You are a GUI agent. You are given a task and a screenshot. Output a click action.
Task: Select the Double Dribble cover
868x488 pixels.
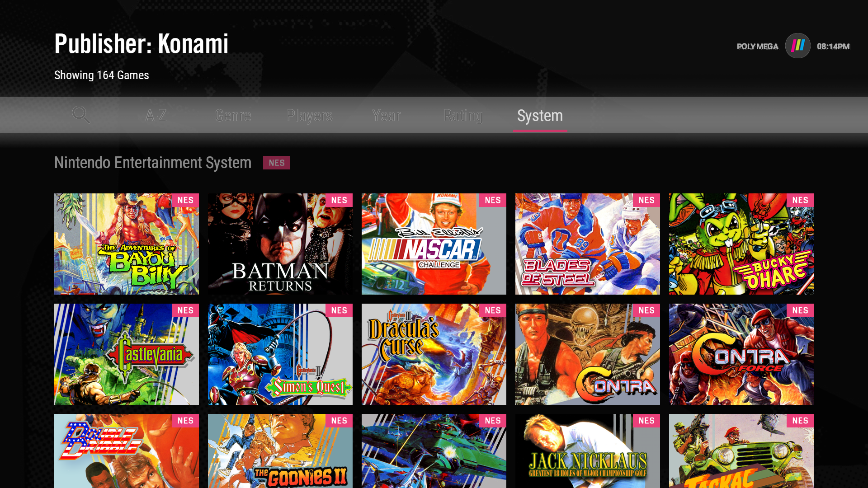[x=127, y=451]
